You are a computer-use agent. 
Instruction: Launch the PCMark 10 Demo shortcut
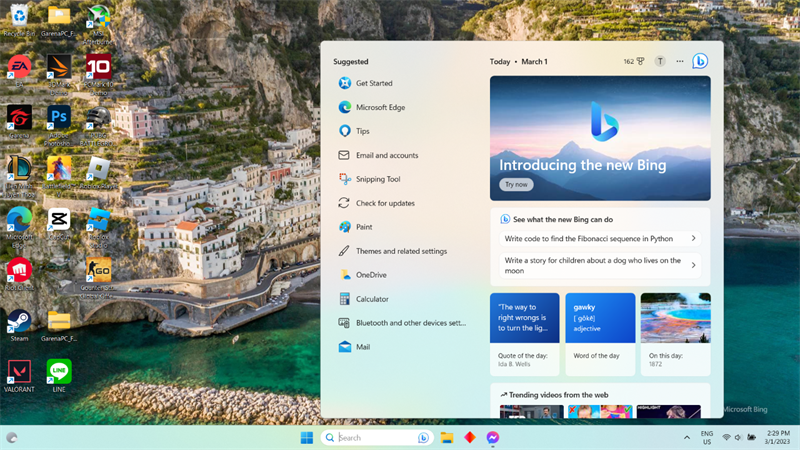[98, 73]
